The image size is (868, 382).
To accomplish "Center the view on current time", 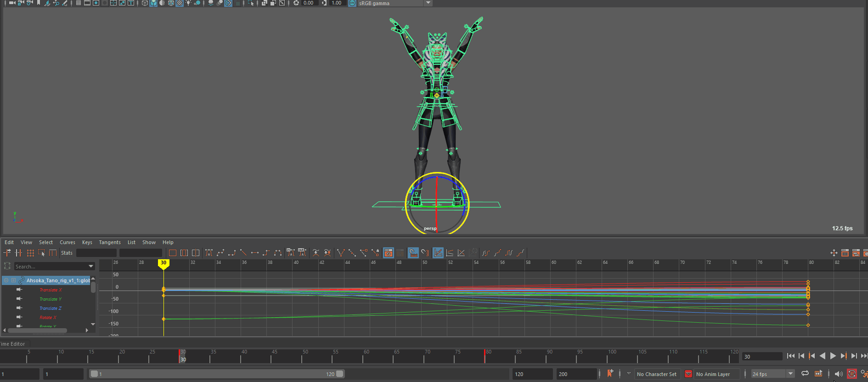I will pos(196,253).
